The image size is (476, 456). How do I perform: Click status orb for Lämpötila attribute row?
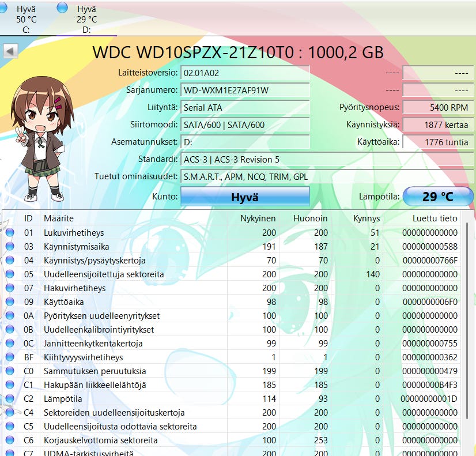10,399
